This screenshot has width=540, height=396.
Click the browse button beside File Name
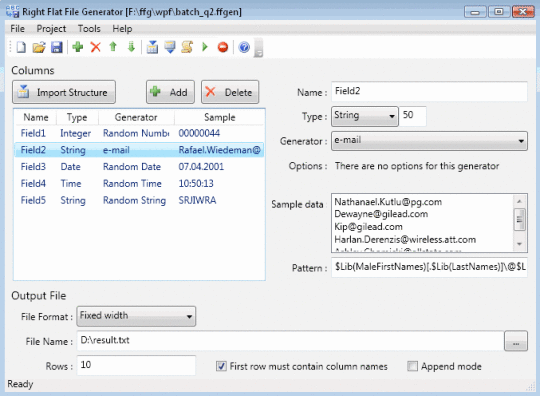click(x=516, y=341)
